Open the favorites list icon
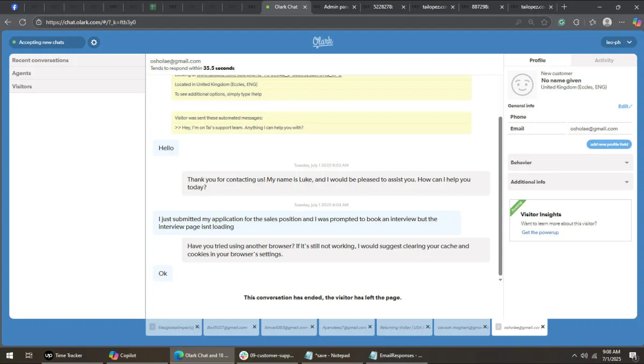Viewport: 644px width, 364px height. (592, 22)
